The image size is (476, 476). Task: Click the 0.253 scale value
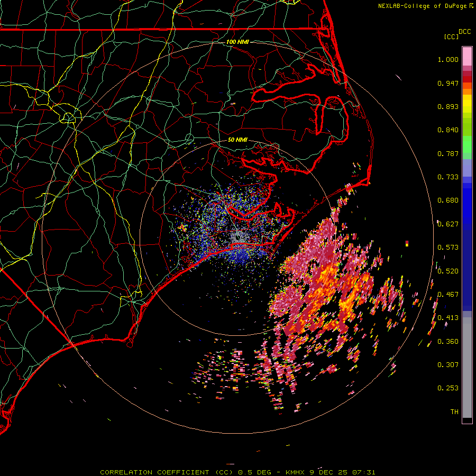(448, 388)
